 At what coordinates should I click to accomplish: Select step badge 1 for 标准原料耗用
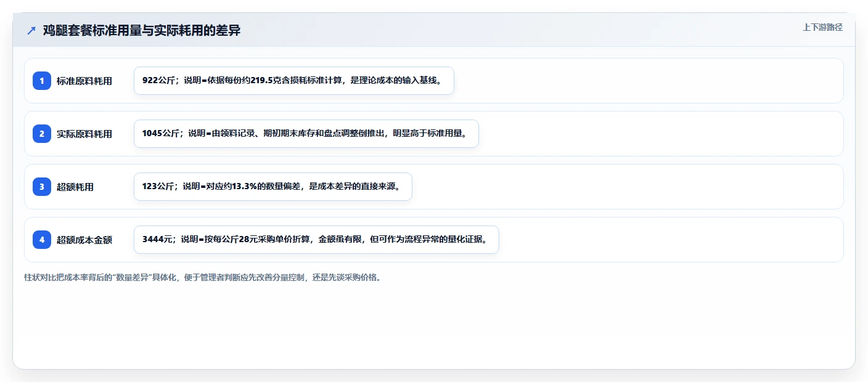pyautogui.click(x=42, y=81)
